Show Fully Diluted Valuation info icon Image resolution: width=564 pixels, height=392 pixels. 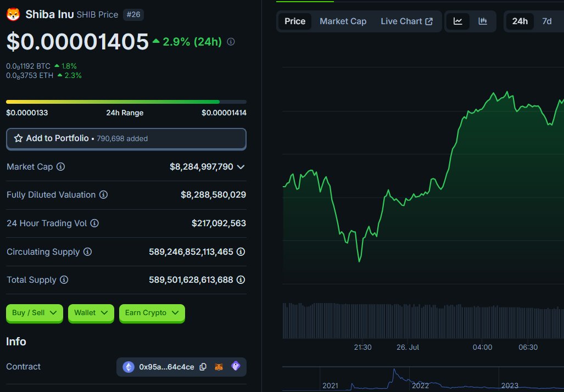104,194
